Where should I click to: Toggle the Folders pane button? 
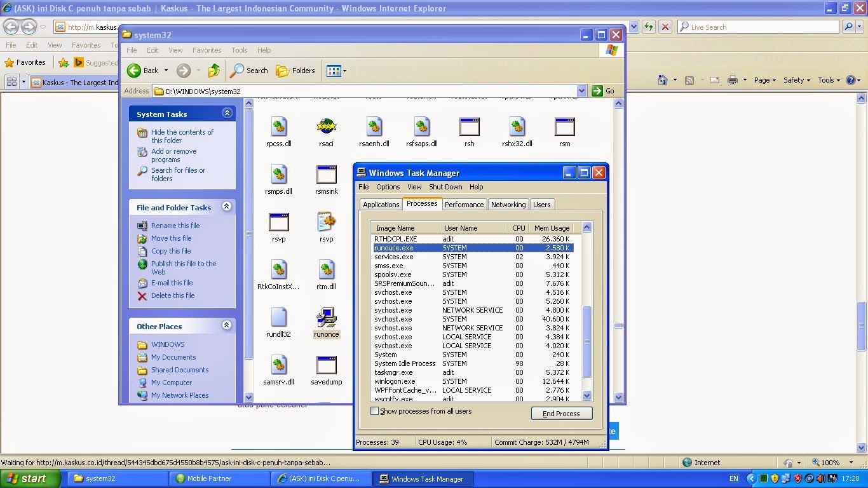point(296,71)
